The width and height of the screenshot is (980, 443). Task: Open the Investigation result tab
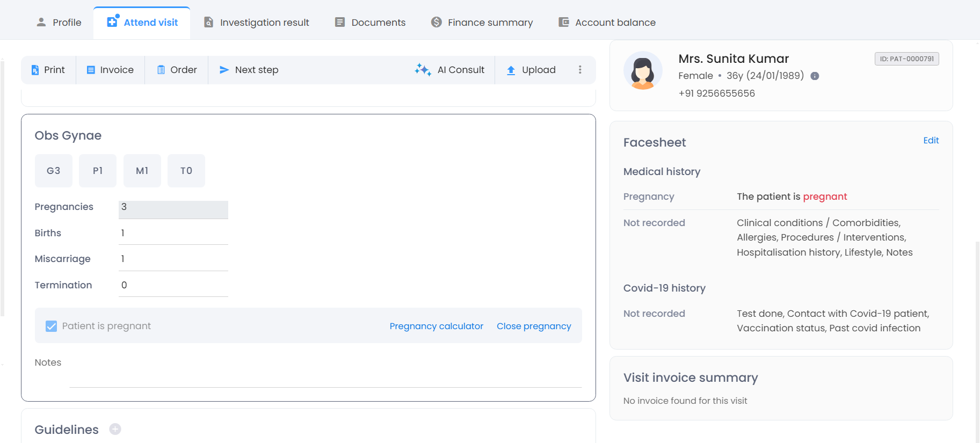pos(256,23)
